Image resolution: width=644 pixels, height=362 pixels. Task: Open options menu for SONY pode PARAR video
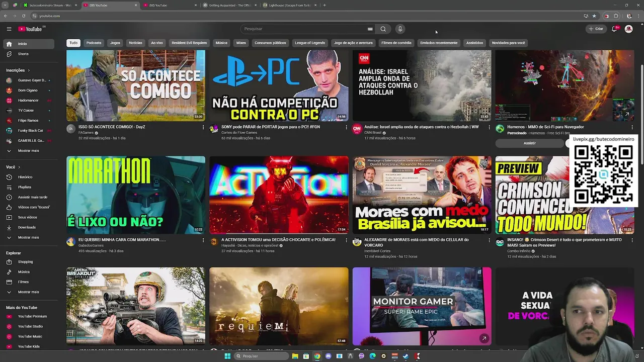coord(346,127)
